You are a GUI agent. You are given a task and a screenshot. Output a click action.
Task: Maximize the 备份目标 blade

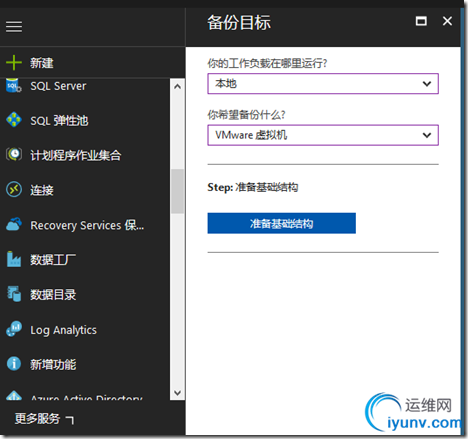(421, 21)
